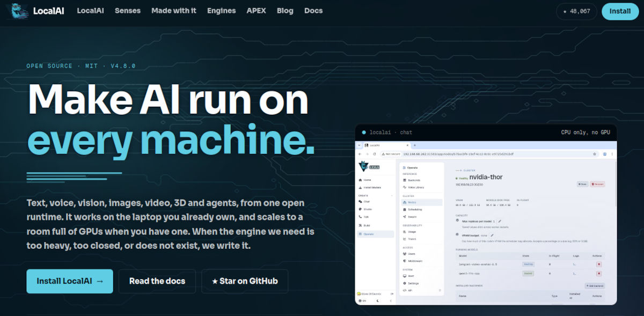Click the Traces icon in demo submenu
The height and width of the screenshot is (316, 644).
click(x=405, y=239)
